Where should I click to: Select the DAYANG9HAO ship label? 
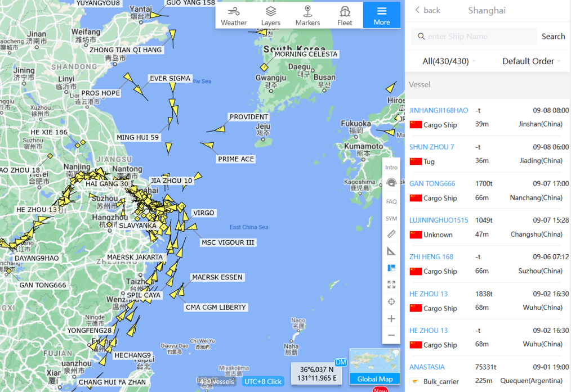coord(37,258)
